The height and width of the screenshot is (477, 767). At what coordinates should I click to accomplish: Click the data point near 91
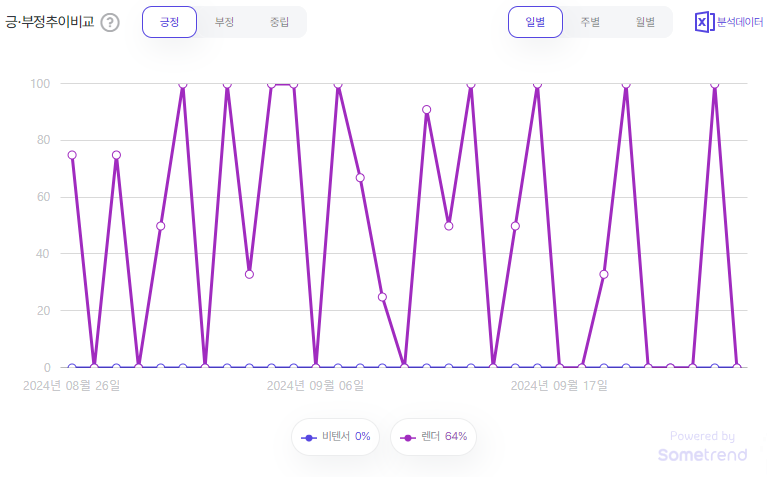pyautogui.click(x=427, y=110)
